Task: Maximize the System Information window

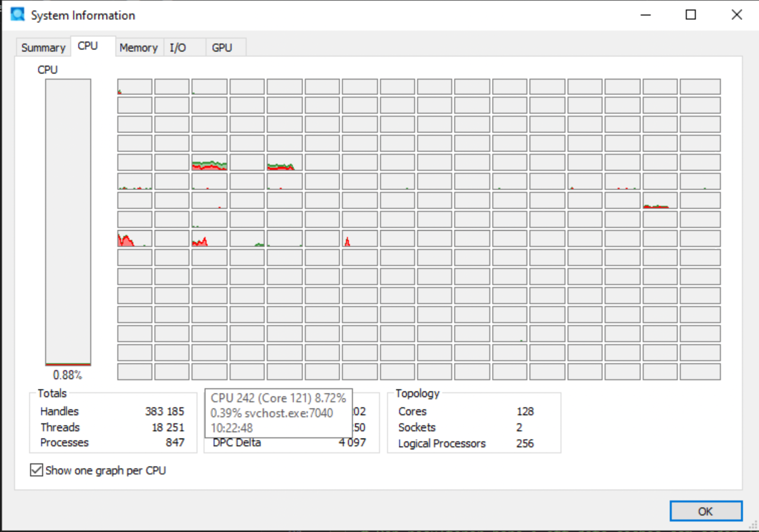Action: click(x=691, y=15)
